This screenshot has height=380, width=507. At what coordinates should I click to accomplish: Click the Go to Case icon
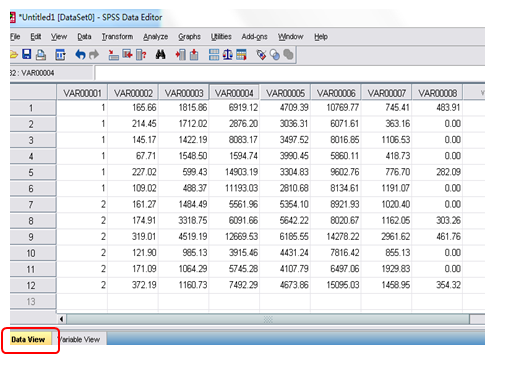click(113, 54)
